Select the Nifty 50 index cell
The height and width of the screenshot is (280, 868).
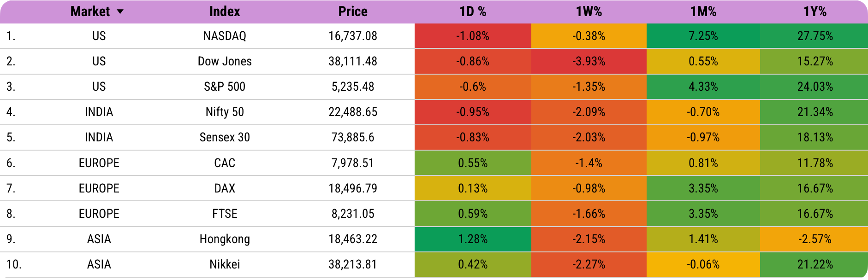point(225,112)
